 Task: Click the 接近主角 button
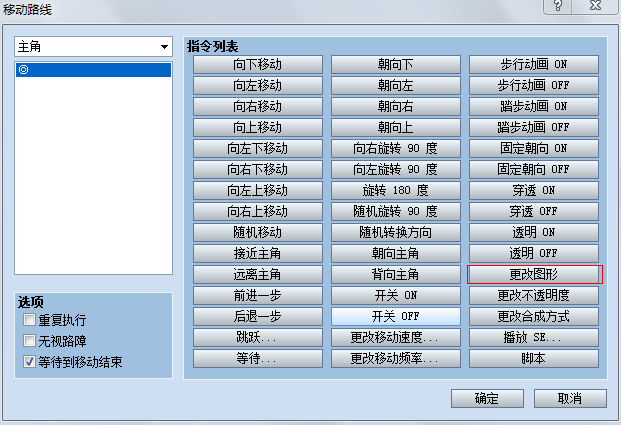point(258,253)
